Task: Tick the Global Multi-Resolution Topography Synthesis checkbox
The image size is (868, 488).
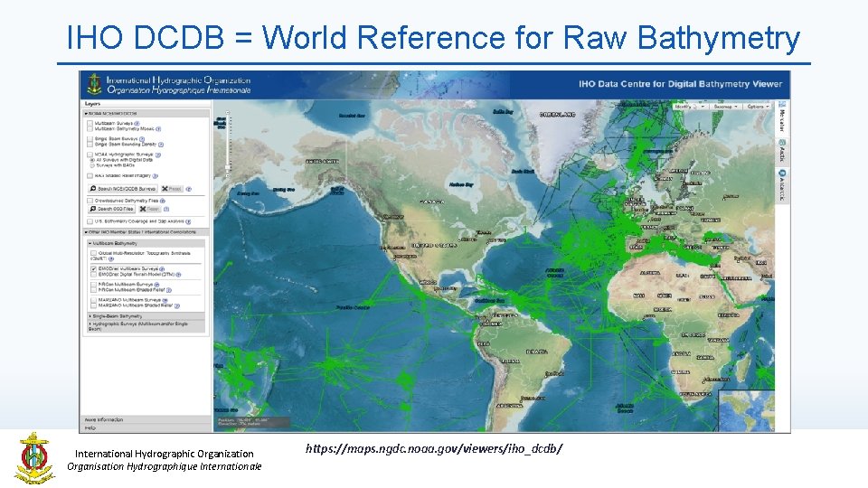Action: (x=93, y=253)
